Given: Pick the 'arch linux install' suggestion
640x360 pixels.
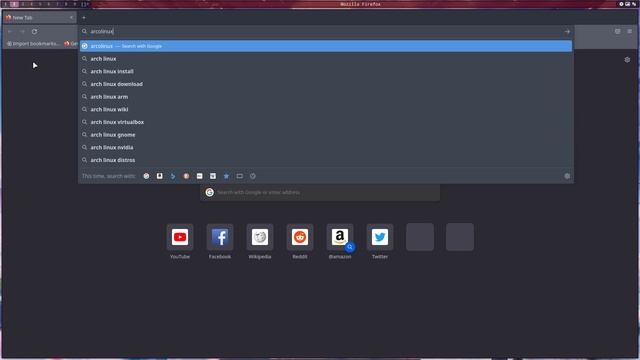Looking at the screenshot, I should click(326, 71).
